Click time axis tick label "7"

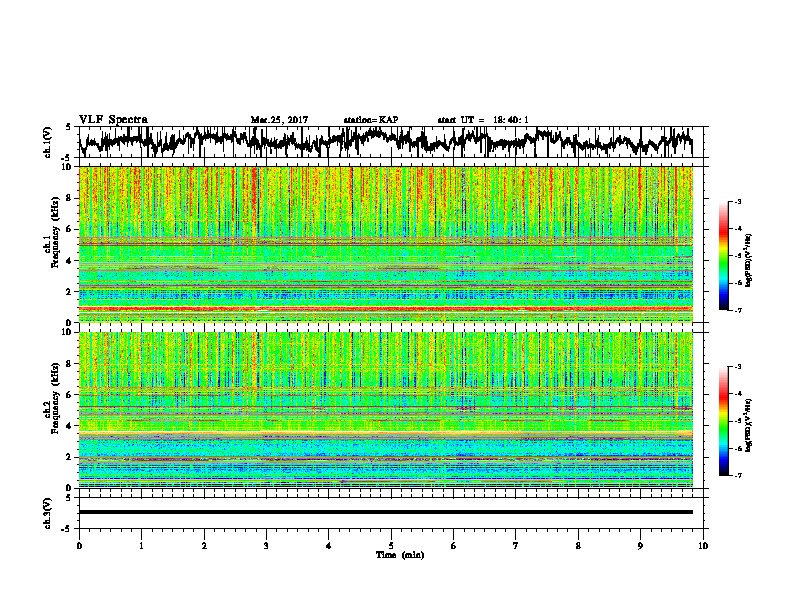(x=516, y=546)
